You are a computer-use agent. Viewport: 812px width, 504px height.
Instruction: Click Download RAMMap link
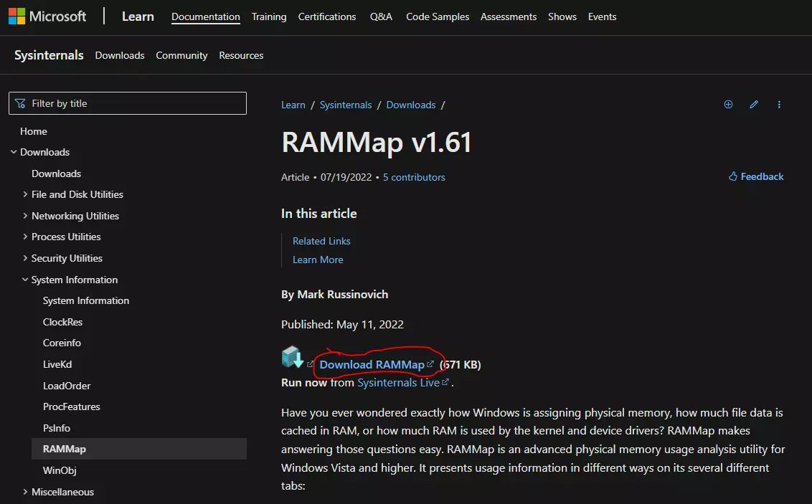pos(377,364)
